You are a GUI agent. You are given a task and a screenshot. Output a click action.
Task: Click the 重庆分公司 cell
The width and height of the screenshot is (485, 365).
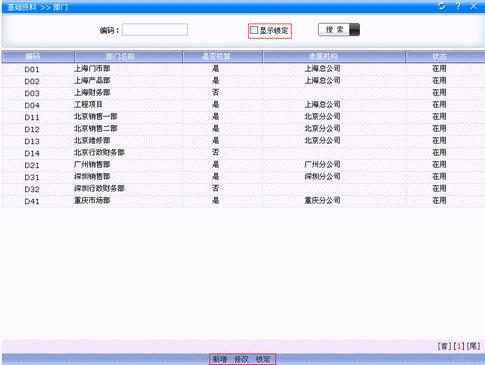coord(322,201)
